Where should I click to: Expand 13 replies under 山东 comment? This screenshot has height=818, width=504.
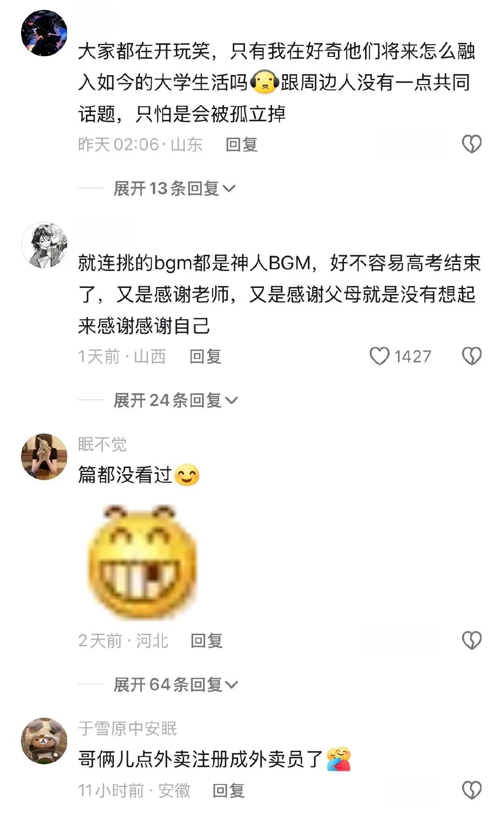174,189
